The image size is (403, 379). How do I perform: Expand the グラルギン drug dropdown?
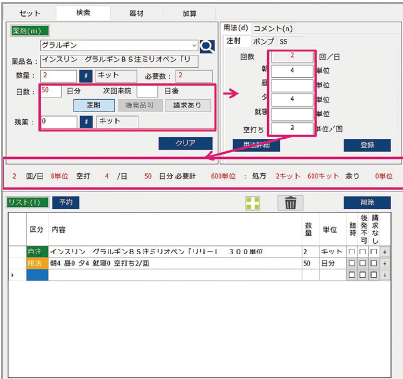click(x=194, y=45)
